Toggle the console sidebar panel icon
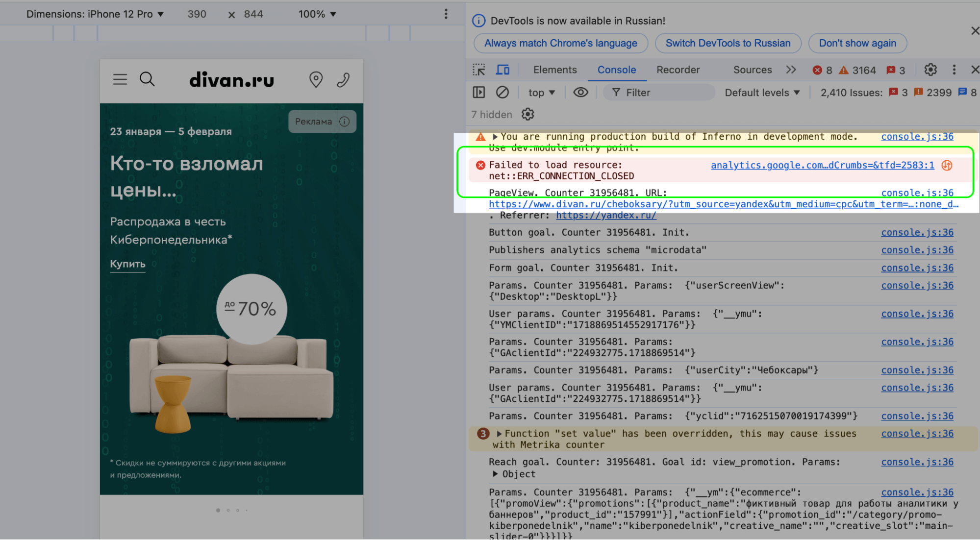Image resolution: width=980 pixels, height=540 pixels. click(478, 92)
